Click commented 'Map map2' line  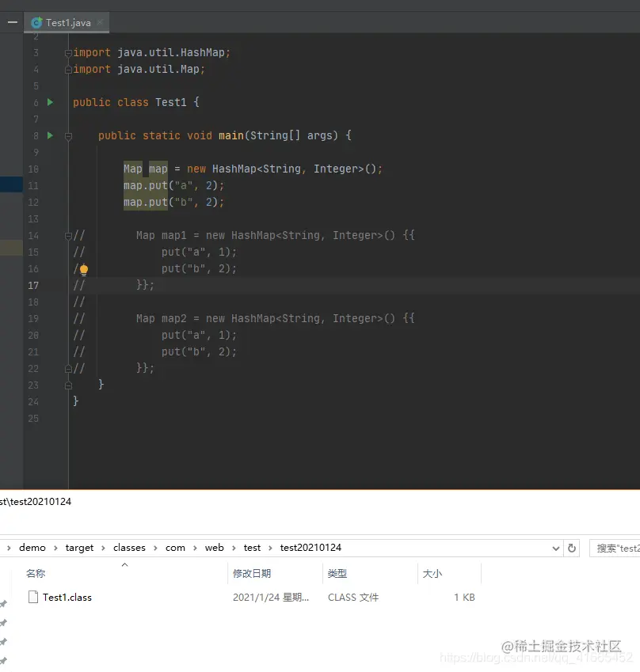[x=276, y=318]
